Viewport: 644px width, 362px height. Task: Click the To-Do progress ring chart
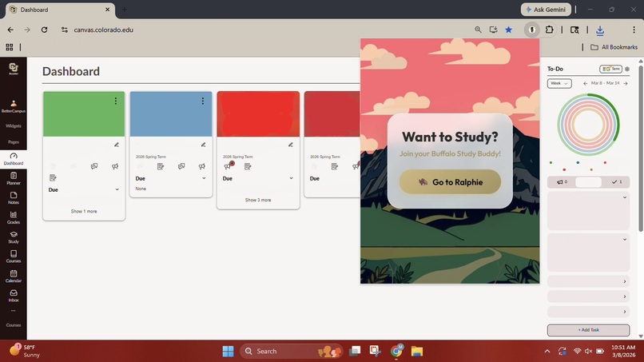click(588, 125)
